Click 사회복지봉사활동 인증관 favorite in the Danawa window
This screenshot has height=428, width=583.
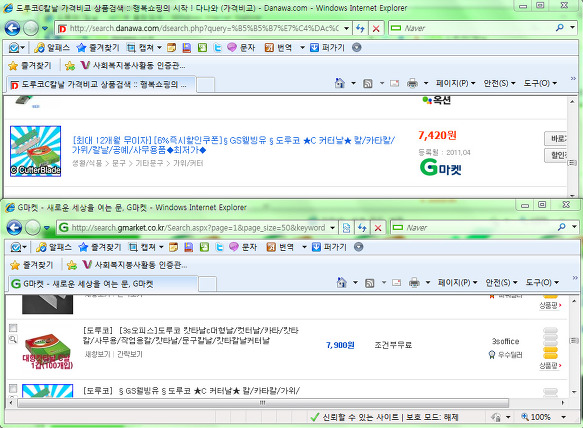click(133, 65)
